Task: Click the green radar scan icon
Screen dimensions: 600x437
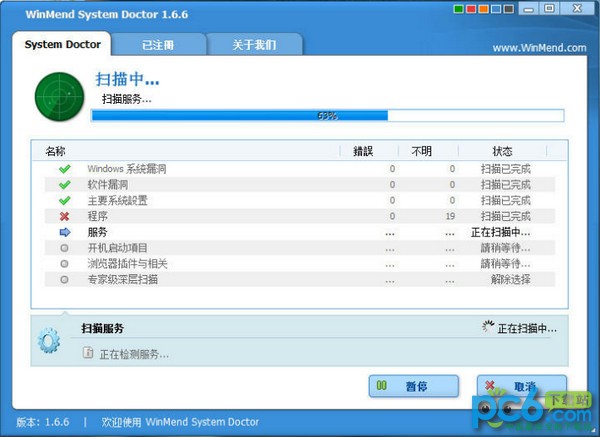Action: click(x=59, y=97)
